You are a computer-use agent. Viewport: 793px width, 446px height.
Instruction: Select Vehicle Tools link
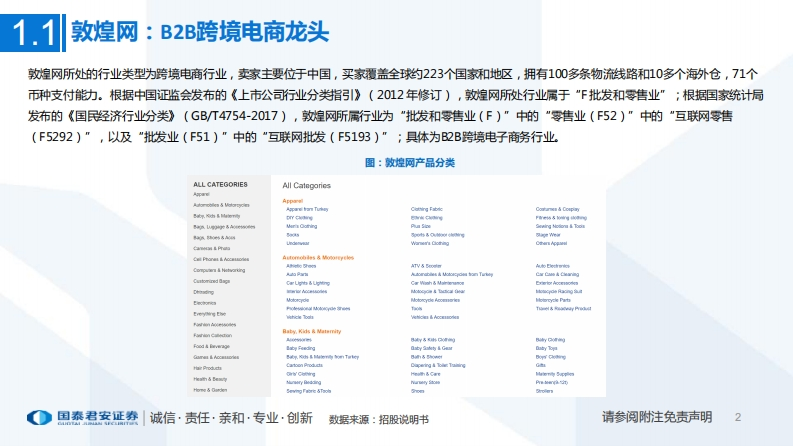(300, 317)
